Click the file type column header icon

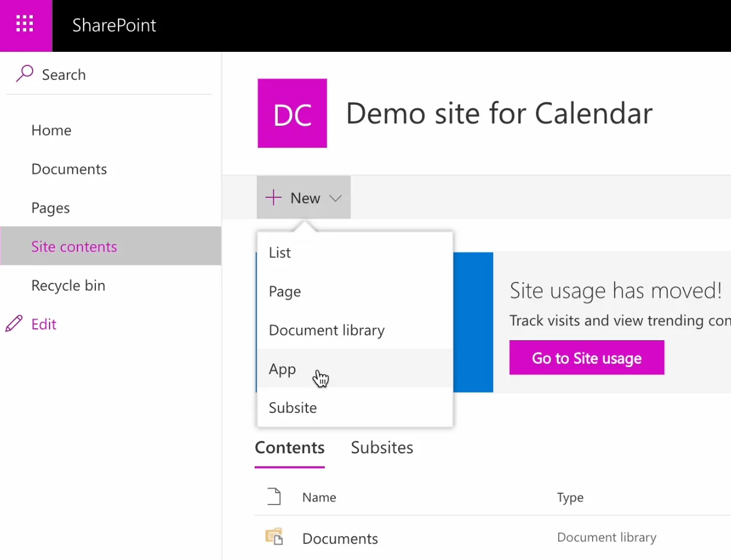pyautogui.click(x=274, y=496)
